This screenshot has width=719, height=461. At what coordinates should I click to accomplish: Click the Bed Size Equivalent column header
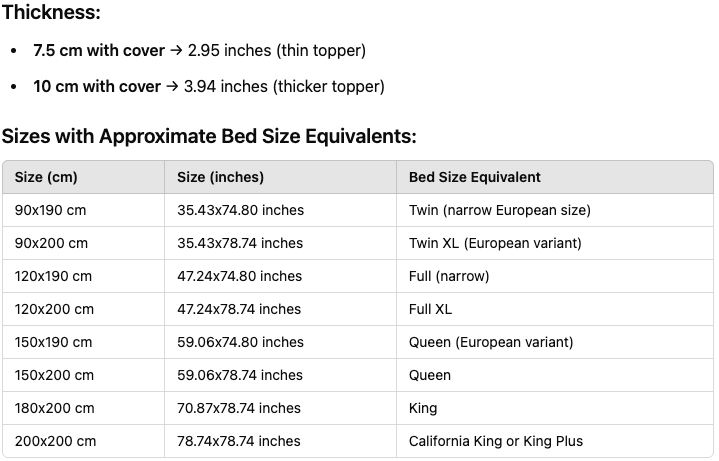474,177
